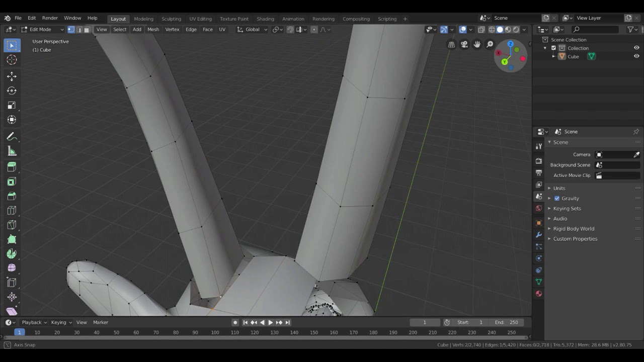
Task: Choose the Measure tool
Action: click(12, 151)
